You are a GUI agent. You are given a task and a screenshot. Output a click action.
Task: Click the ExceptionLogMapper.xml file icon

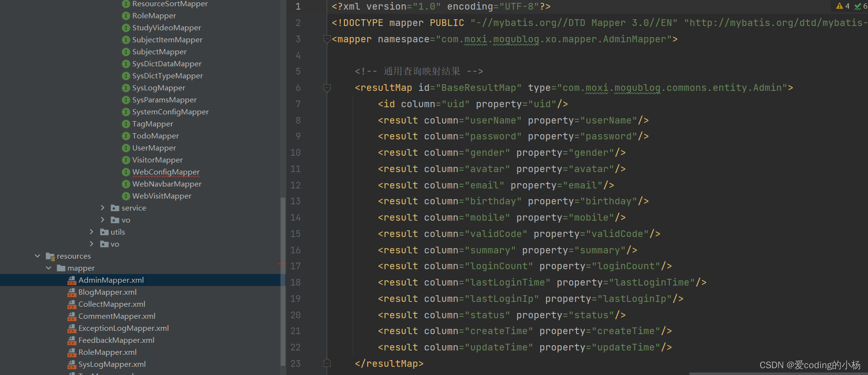pos(72,328)
